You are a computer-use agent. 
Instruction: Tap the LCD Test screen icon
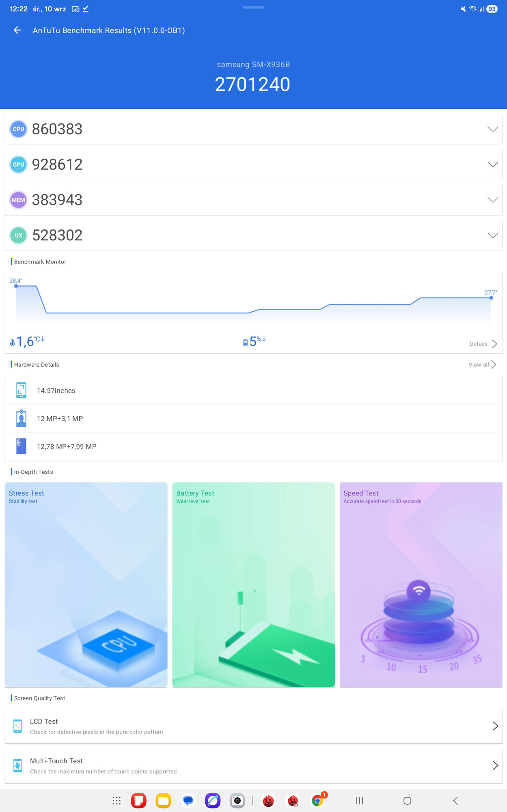click(17, 726)
